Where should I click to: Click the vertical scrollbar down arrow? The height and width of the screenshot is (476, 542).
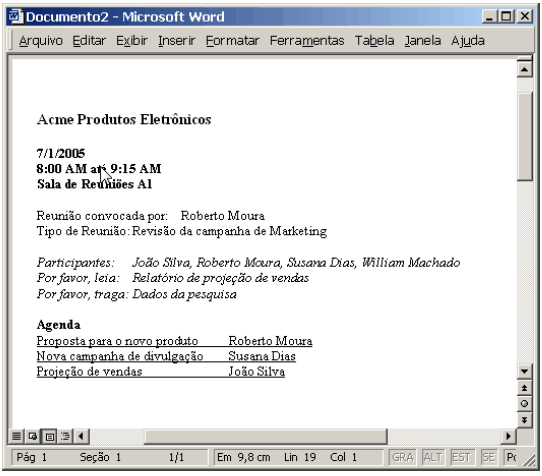pyautogui.click(x=524, y=372)
